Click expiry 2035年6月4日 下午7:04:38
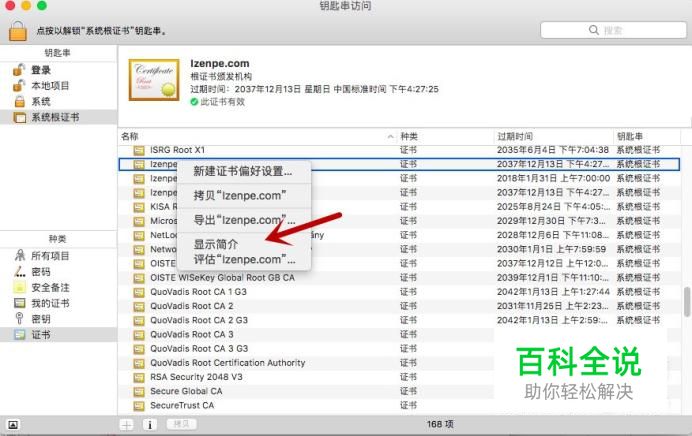692x436 pixels. [x=553, y=150]
